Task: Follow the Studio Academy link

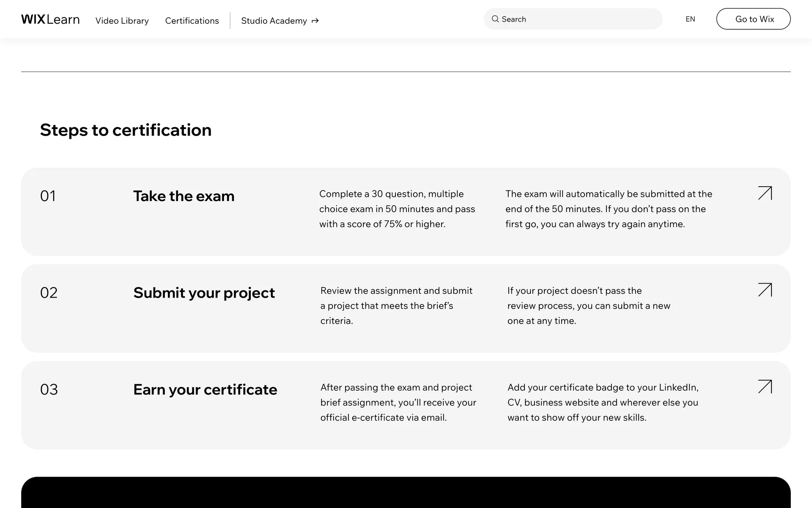Action: (274, 21)
